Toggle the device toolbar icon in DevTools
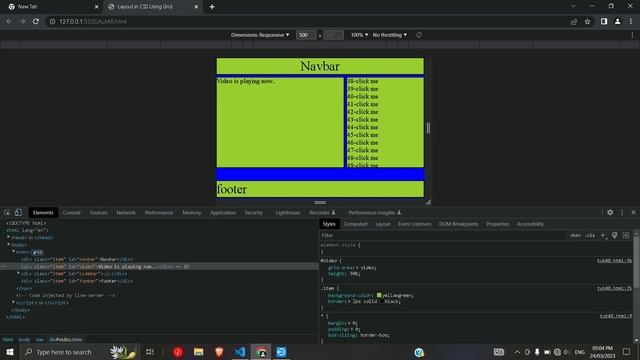Viewport: 640px width, 360px height. coord(18,213)
